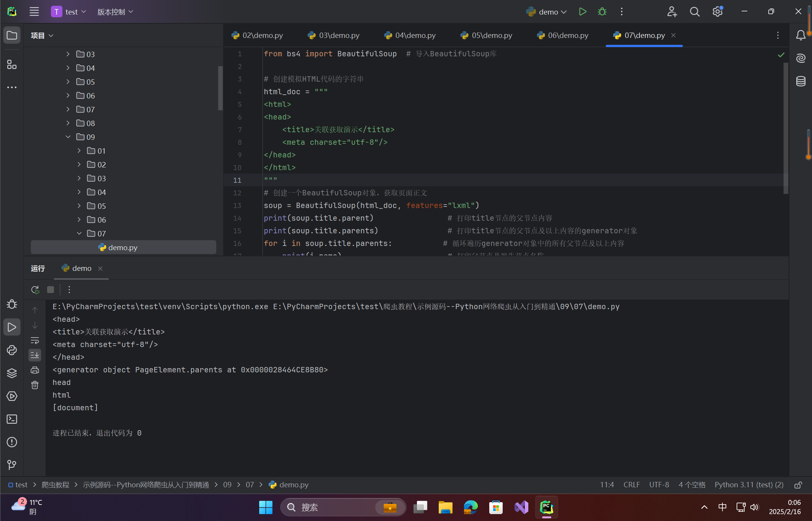The height and width of the screenshot is (521, 812).
Task: Open more run actions menu
Action: coord(622,11)
